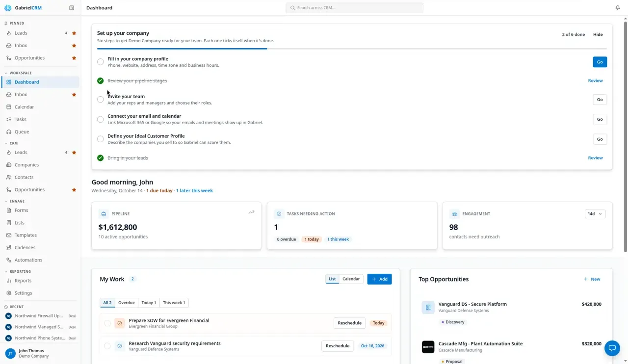Tick the 'Define your Ideal Customer Profile' circle

click(100, 139)
